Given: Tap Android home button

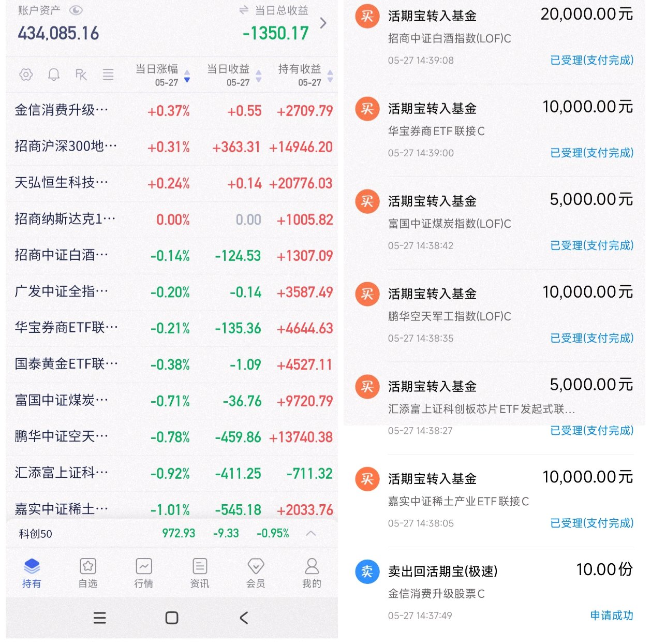Looking at the screenshot, I should (172, 618).
